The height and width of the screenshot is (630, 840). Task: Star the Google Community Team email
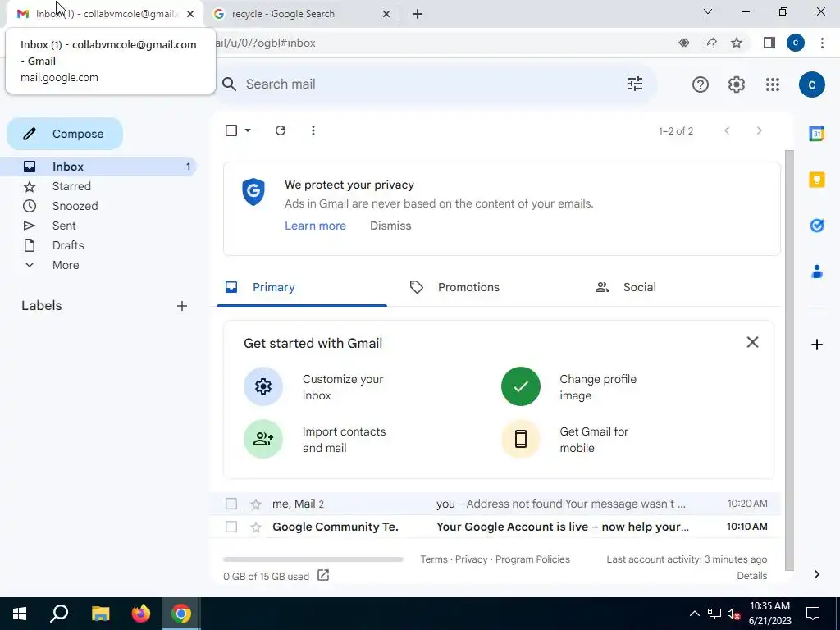(256, 527)
